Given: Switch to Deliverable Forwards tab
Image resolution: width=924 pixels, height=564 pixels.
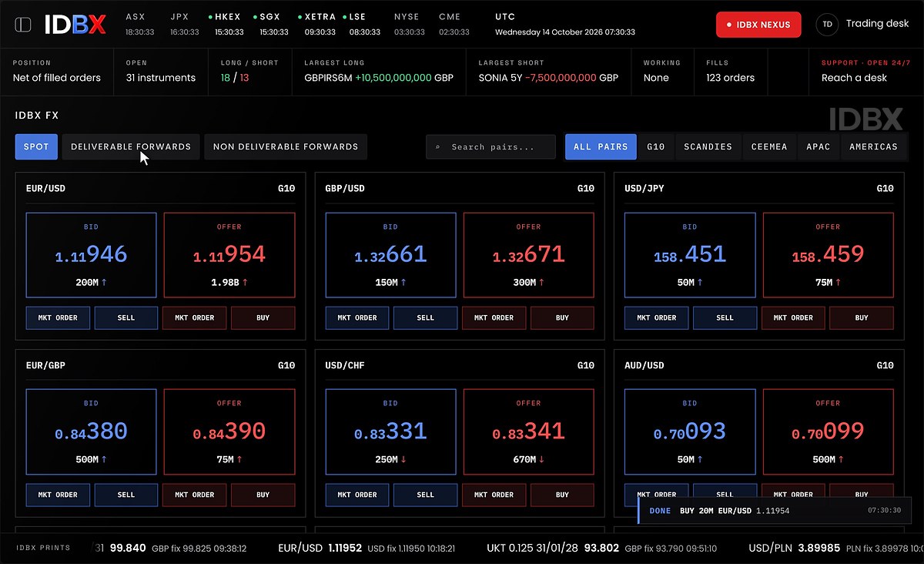Looking at the screenshot, I should 131,146.
